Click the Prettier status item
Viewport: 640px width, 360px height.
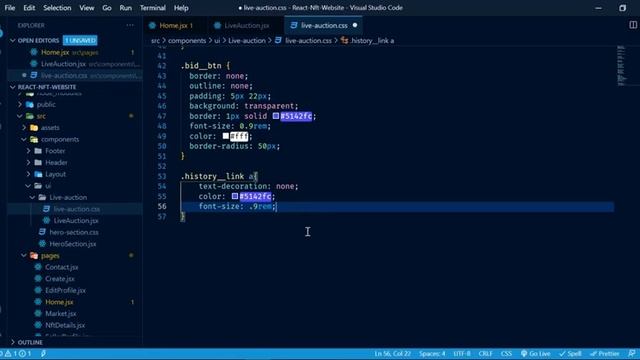click(605, 354)
